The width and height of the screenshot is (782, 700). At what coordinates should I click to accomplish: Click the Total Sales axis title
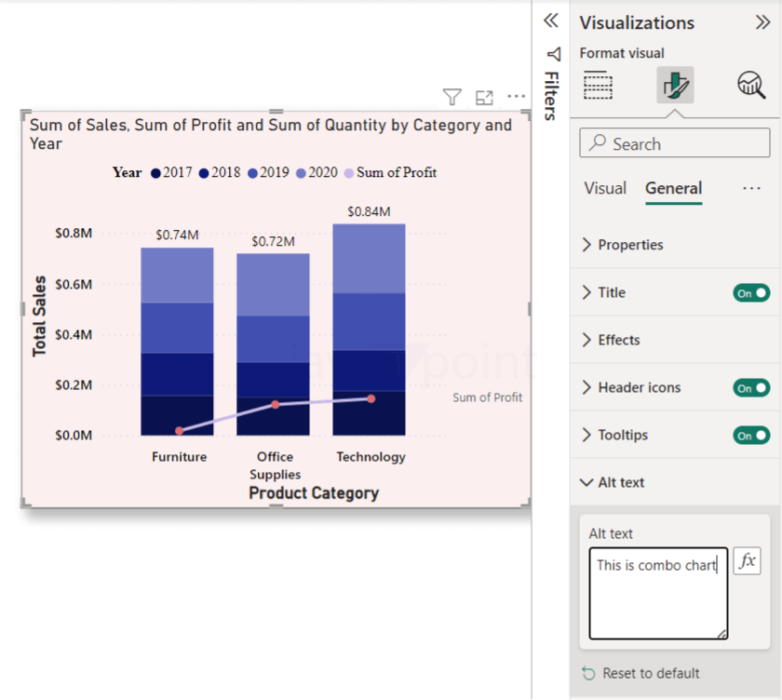(x=39, y=316)
